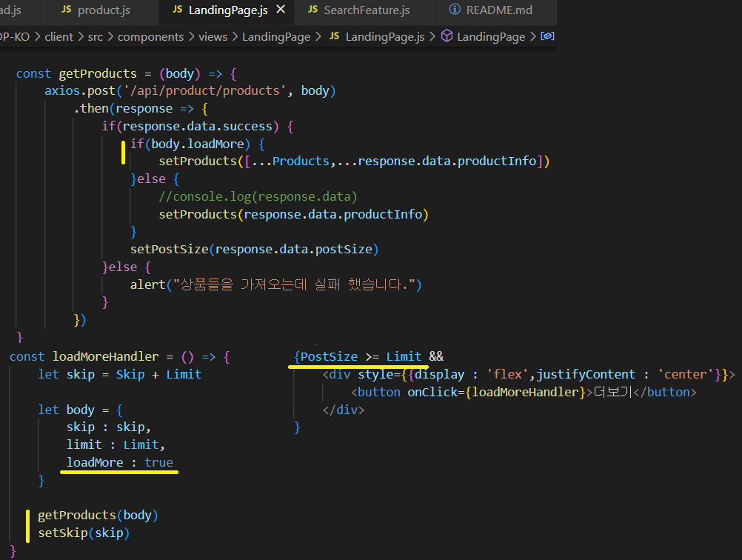Click 'Skip + Limit' expression
742x560 pixels.
tap(159, 374)
